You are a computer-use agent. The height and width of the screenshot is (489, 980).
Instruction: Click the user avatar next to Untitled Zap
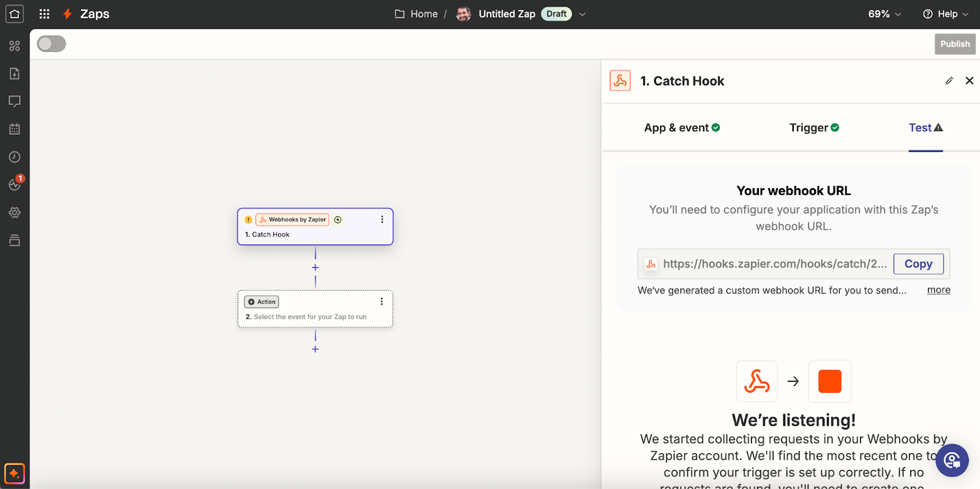pyautogui.click(x=464, y=13)
